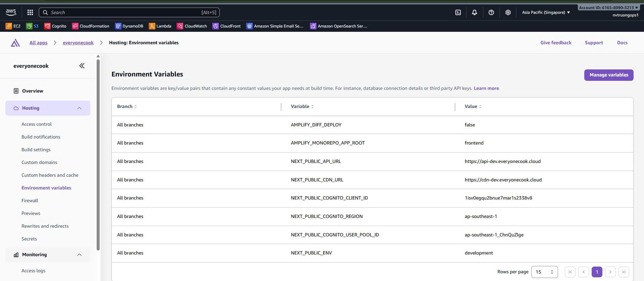The width and height of the screenshot is (644, 281).
Task: Go to All apps breadcrumb
Action: (x=38, y=43)
